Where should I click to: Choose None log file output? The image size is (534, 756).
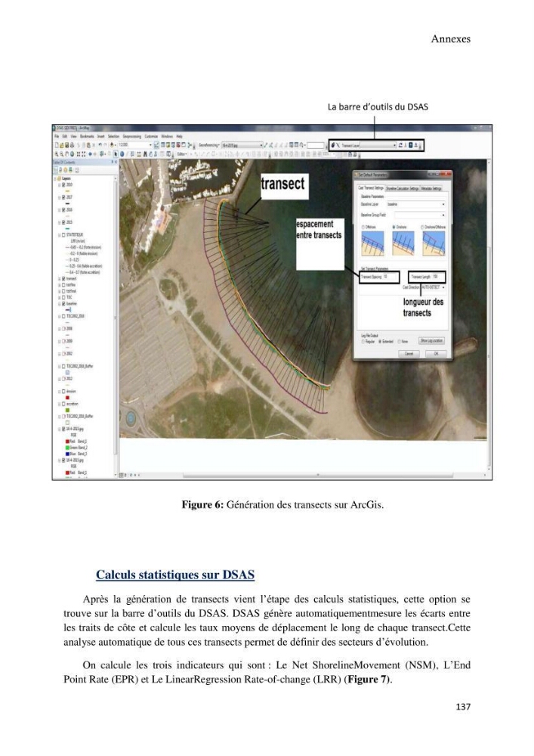pos(399,342)
